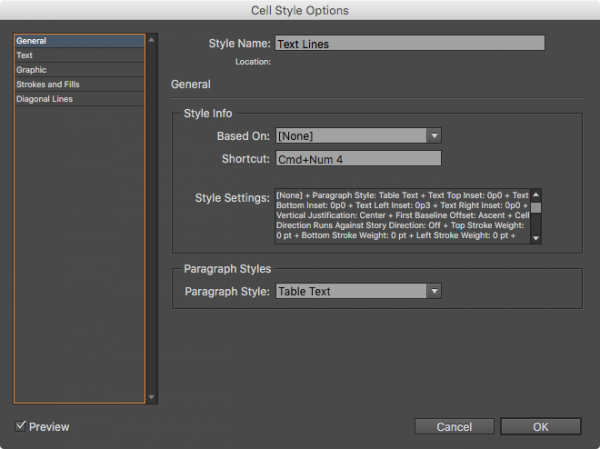Click inside the Style Settings text box
The height and width of the screenshot is (449, 600).
[x=402, y=217]
